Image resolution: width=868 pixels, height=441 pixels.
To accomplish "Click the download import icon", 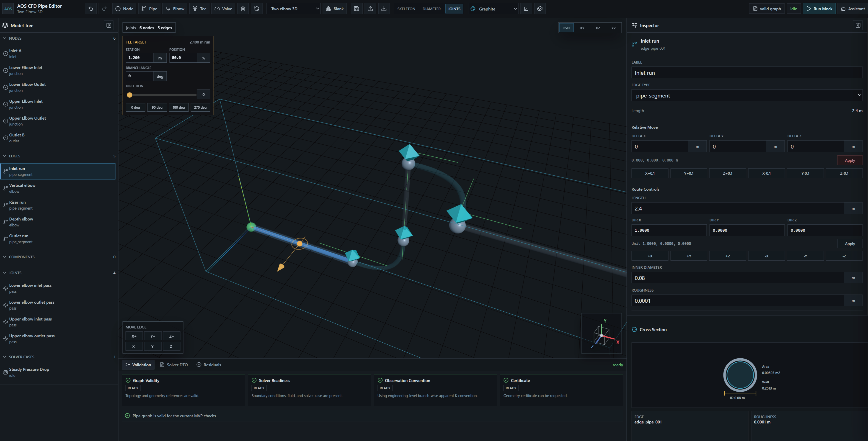I will (384, 9).
